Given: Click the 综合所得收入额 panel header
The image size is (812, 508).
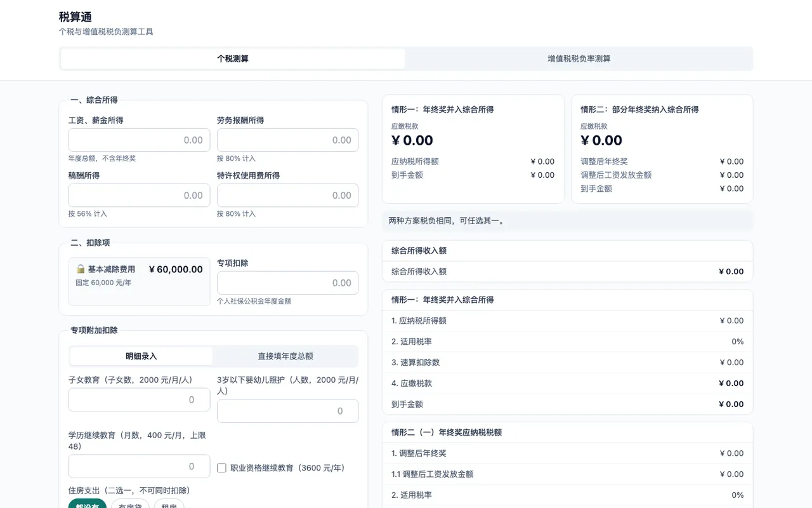Looking at the screenshot, I should [568, 251].
